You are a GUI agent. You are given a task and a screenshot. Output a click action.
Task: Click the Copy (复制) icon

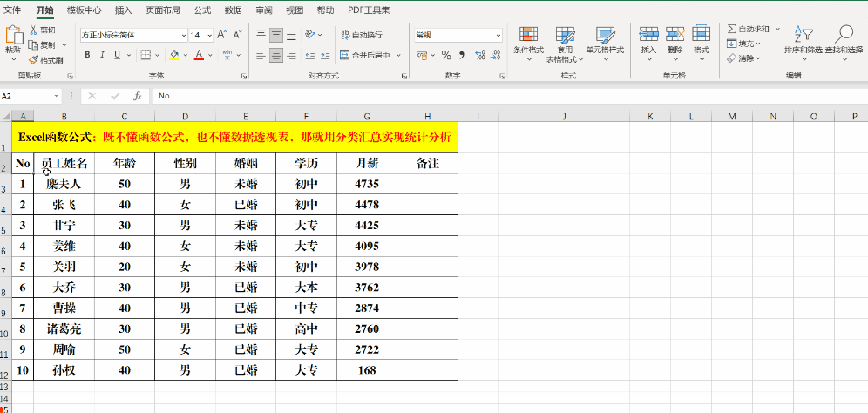[33, 44]
